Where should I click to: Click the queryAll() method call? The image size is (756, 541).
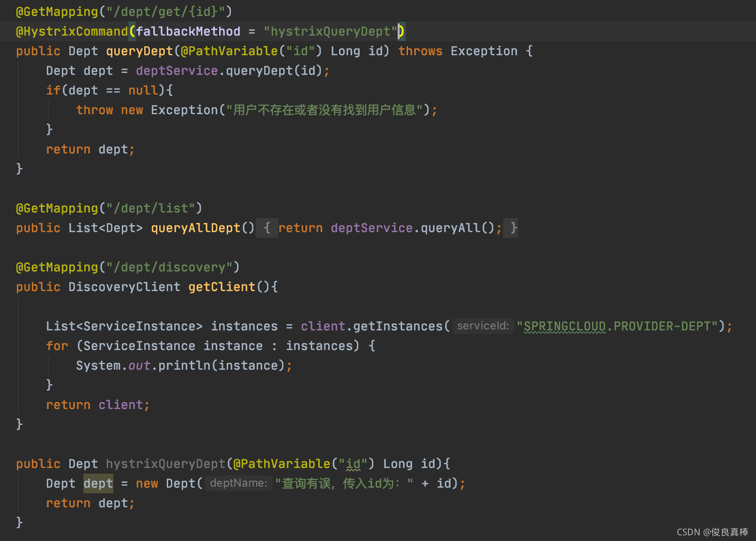tap(458, 228)
